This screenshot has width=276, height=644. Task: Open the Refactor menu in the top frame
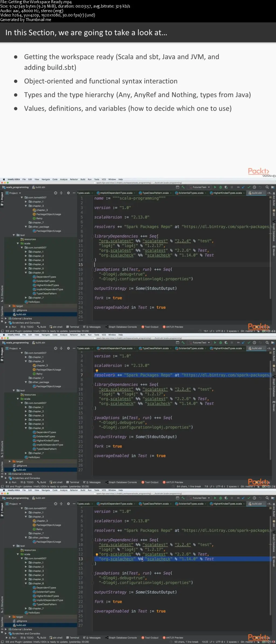tap(74, 179)
